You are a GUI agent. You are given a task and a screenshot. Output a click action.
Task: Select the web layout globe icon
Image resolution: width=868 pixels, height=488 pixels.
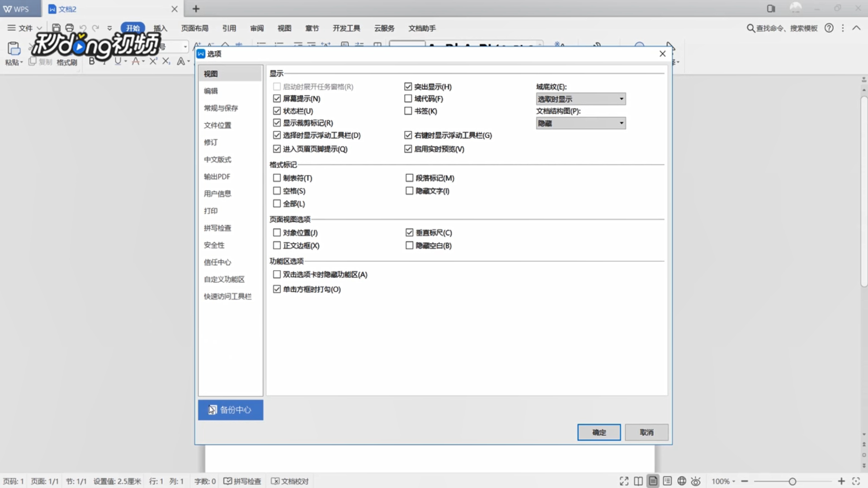pyautogui.click(x=682, y=481)
